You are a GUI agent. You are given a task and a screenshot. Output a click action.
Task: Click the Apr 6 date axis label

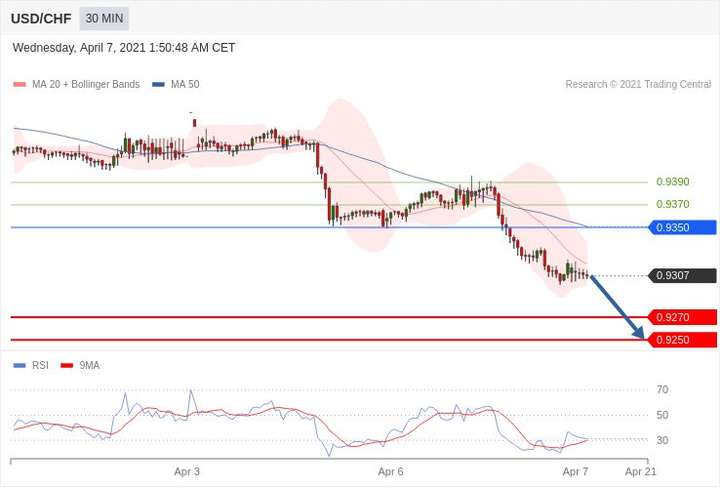point(391,471)
